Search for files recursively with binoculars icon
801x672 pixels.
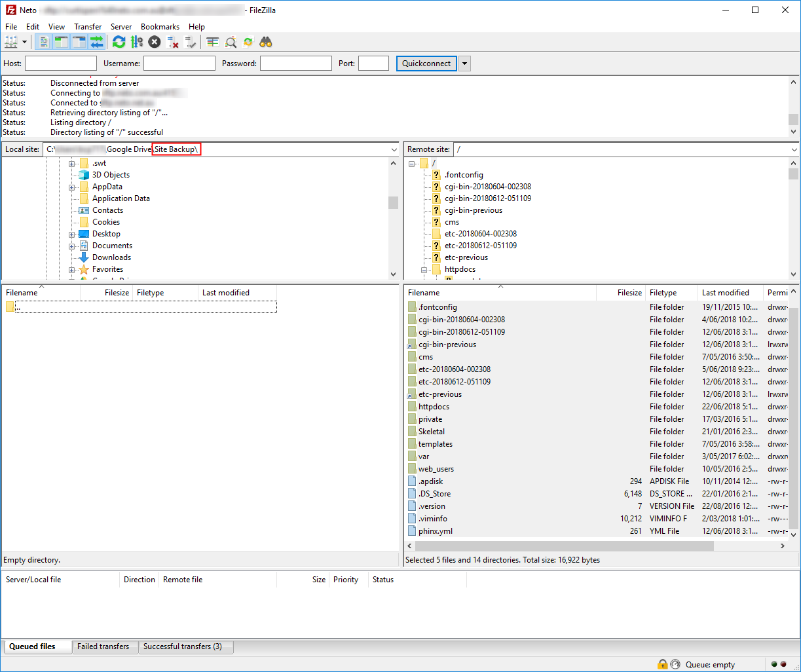(266, 42)
